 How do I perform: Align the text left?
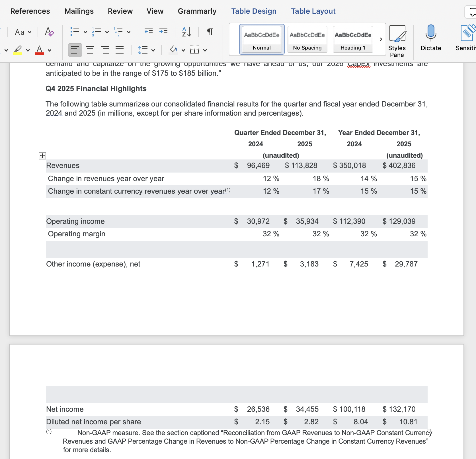click(x=75, y=50)
